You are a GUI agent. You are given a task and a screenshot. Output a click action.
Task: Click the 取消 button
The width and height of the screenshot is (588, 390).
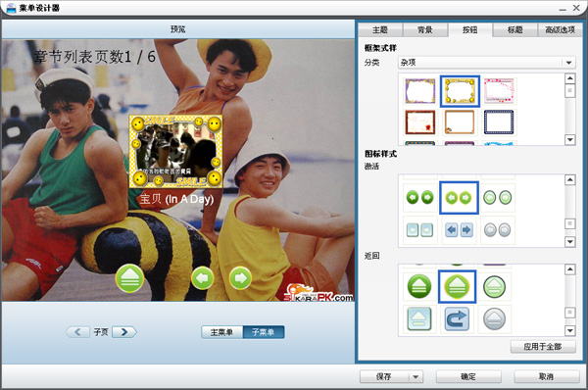point(547,376)
